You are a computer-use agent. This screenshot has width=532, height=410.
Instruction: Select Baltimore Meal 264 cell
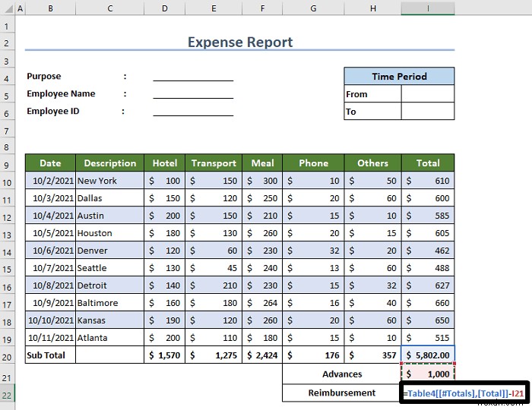pos(262,303)
